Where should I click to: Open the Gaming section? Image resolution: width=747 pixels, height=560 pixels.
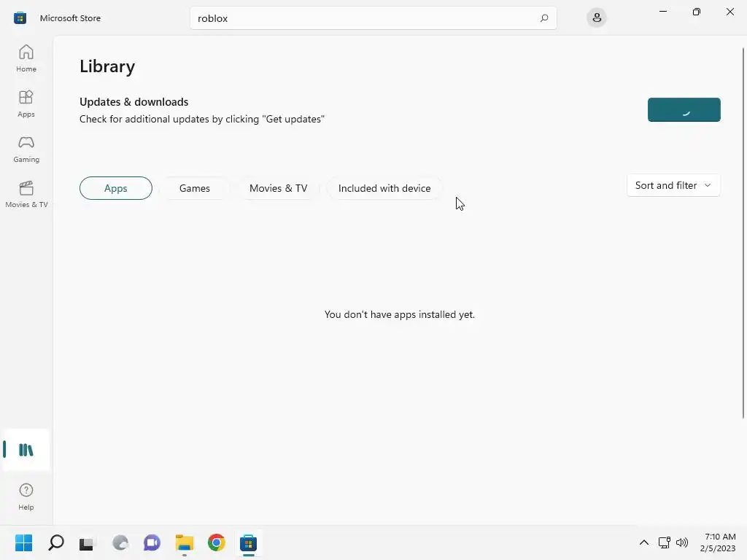coord(26,149)
